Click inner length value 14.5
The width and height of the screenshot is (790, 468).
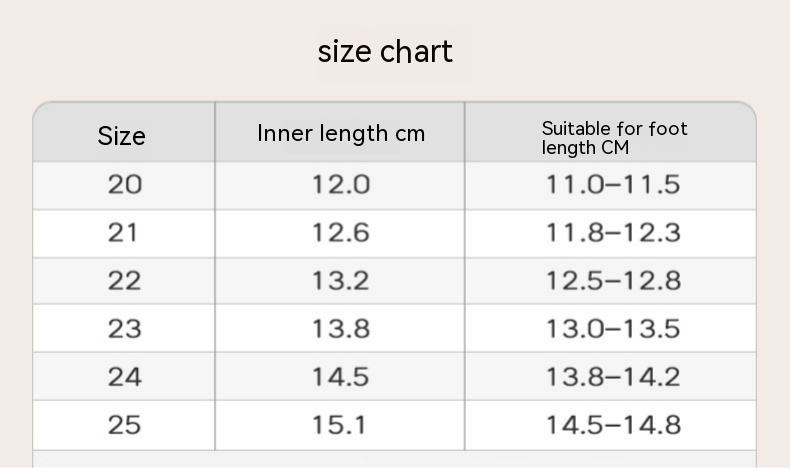[340, 377]
